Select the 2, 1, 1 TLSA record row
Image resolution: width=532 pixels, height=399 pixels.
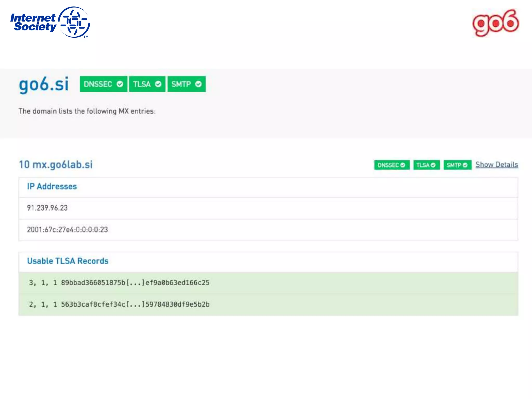(119, 304)
